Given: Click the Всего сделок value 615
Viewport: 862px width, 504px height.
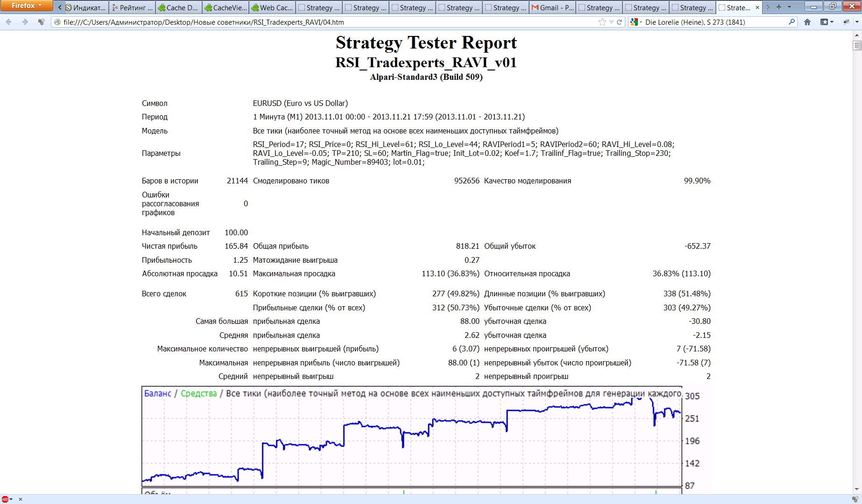Looking at the screenshot, I should (241, 294).
